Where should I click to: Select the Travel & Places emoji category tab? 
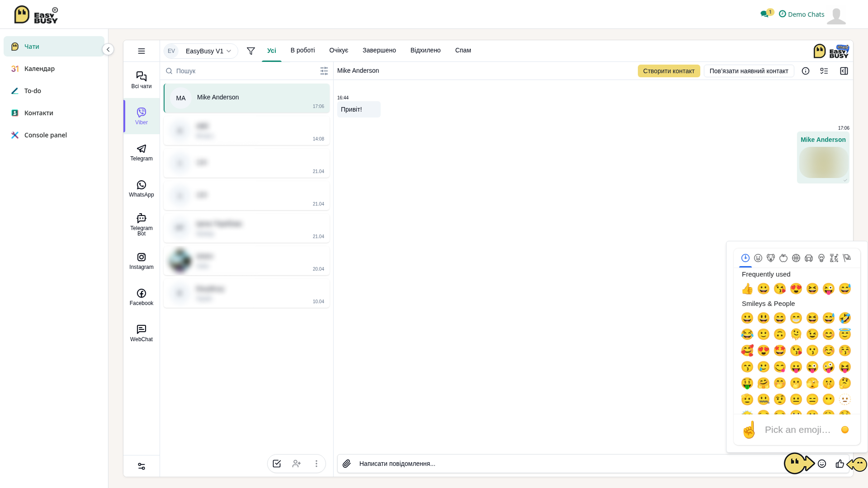click(x=809, y=258)
